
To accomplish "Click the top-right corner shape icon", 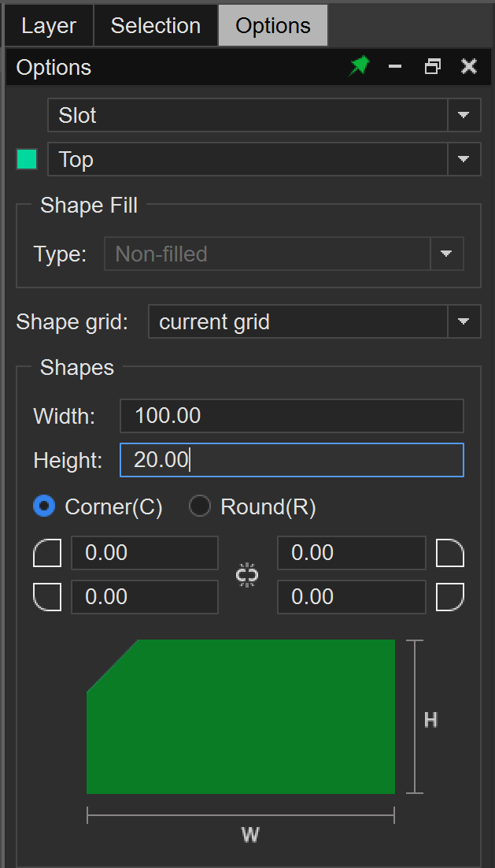I will pos(450,554).
